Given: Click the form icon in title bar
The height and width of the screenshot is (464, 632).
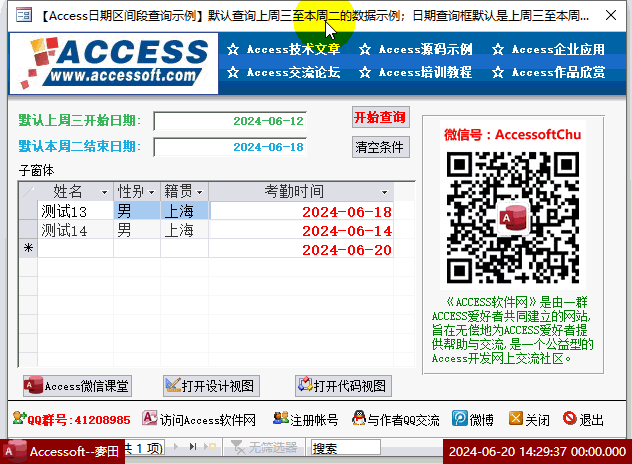Looking at the screenshot, I should tap(24, 15).
